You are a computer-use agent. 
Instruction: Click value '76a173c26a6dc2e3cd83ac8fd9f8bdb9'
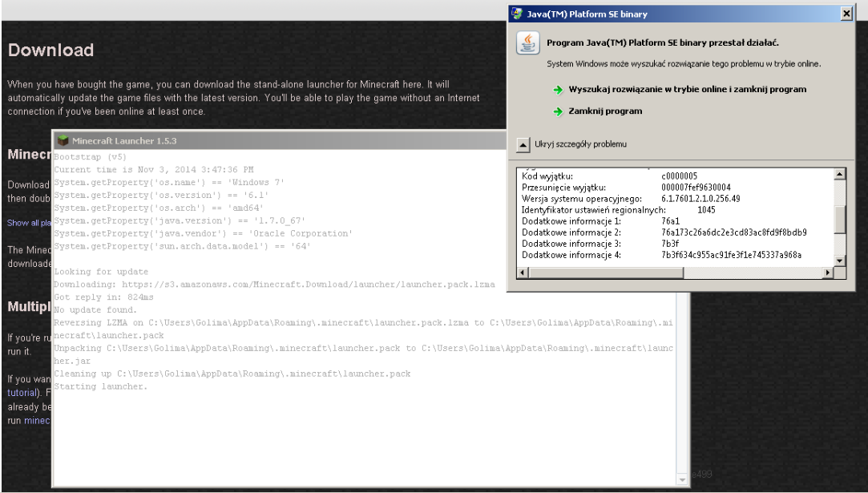(x=734, y=232)
